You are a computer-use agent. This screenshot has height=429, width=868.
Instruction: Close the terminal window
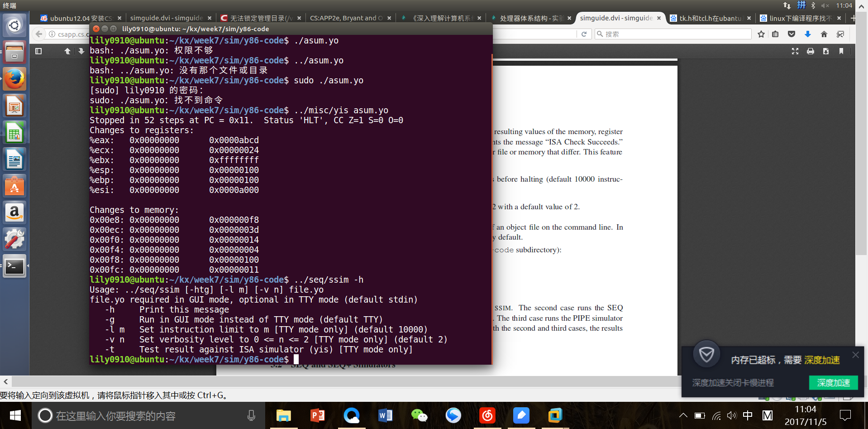pyautogui.click(x=96, y=29)
